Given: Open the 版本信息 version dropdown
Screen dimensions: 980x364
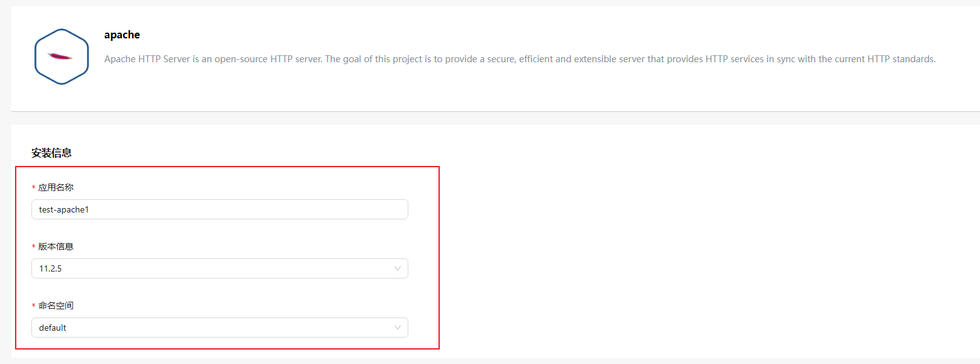Looking at the screenshot, I should tap(219, 268).
